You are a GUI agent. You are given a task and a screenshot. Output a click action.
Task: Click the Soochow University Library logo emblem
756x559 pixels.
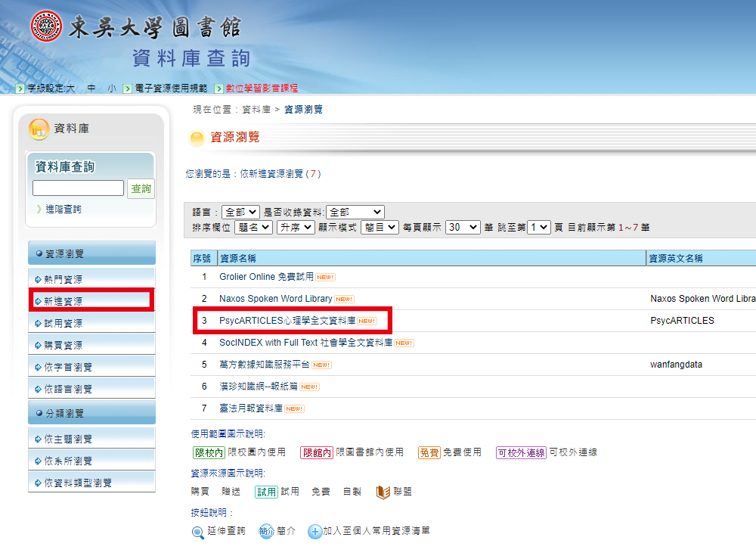coord(46,26)
